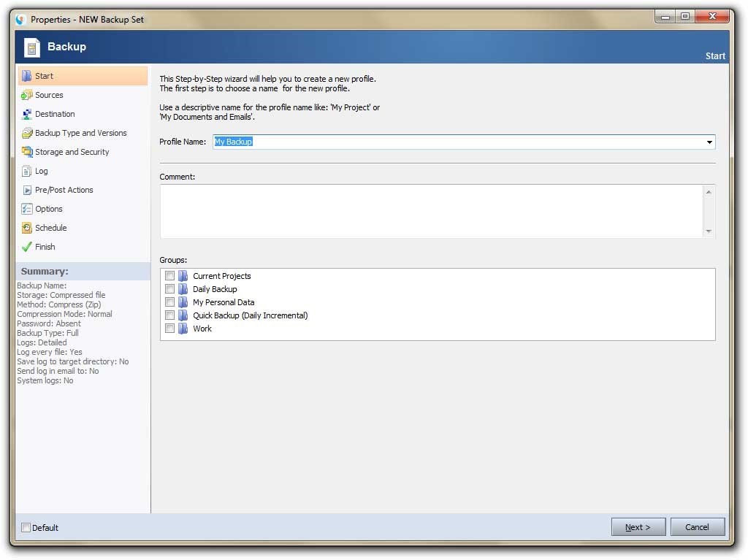Toggle the Work group checkbox
Image resolution: width=748 pixels, height=560 pixels.
169,329
